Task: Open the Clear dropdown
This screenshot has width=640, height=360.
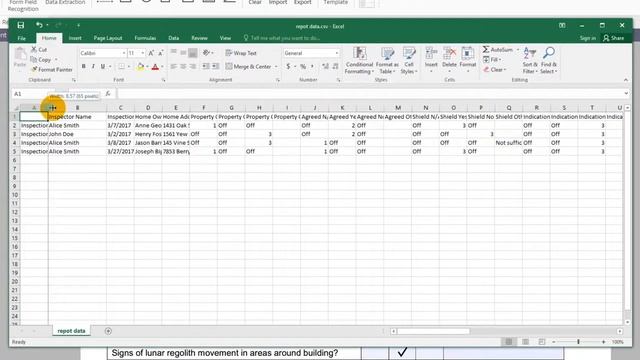Action: click(495, 70)
